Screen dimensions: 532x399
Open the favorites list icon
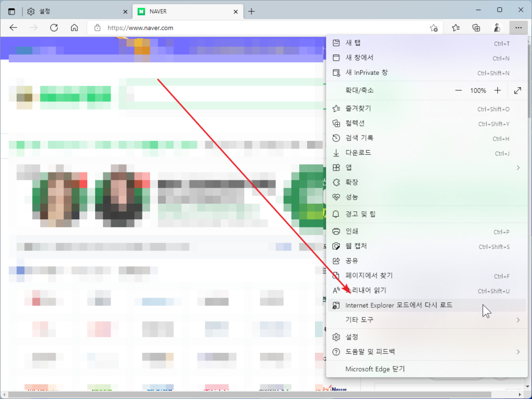coord(455,28)
